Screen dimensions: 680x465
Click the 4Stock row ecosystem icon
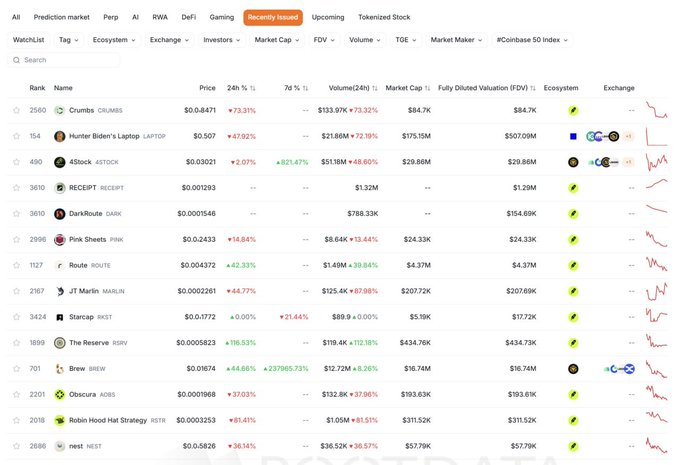click(573, 162)
